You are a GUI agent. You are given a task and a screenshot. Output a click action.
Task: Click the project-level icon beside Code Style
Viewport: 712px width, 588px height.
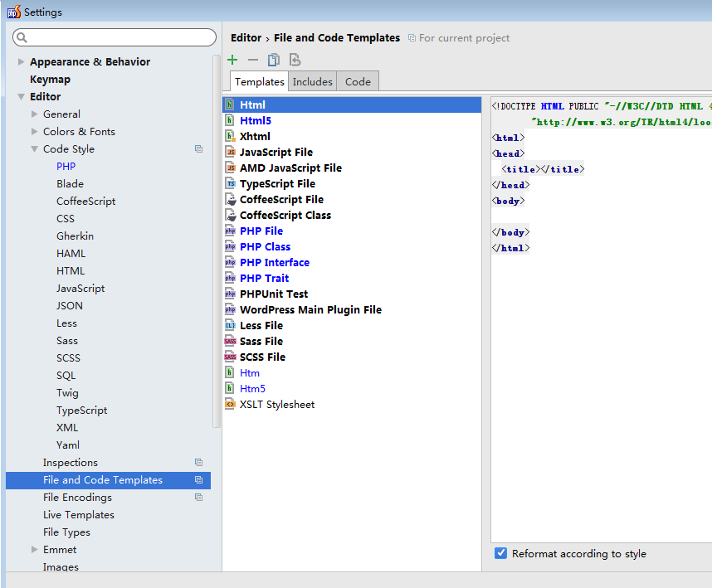click(198, 148)
